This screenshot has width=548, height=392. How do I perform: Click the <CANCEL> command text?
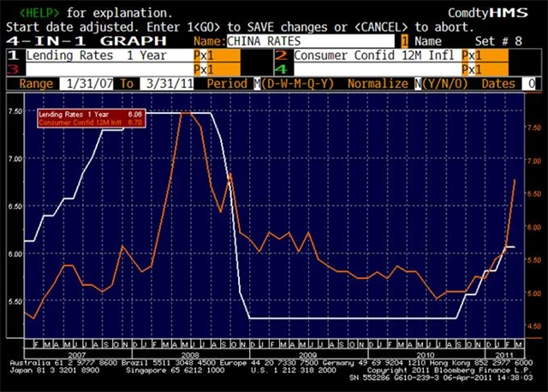381,27
